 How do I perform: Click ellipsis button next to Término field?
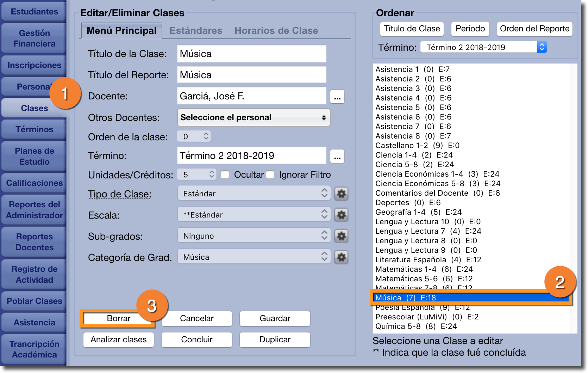337,156
